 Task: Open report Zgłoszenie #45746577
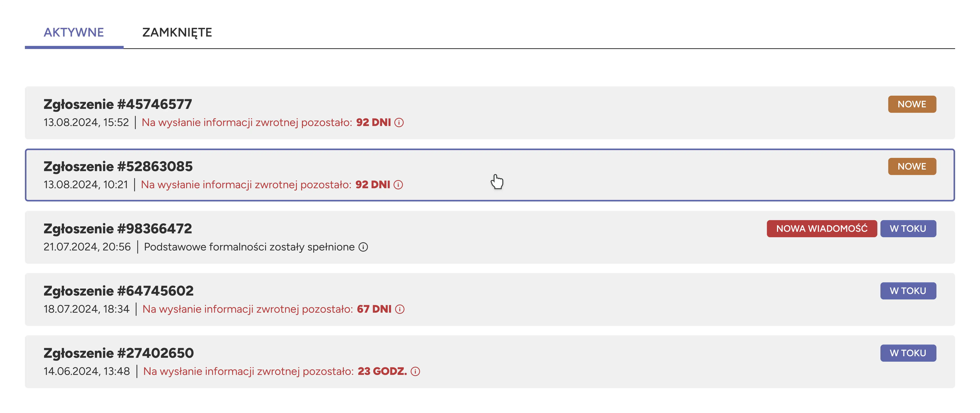click(118, 104)
